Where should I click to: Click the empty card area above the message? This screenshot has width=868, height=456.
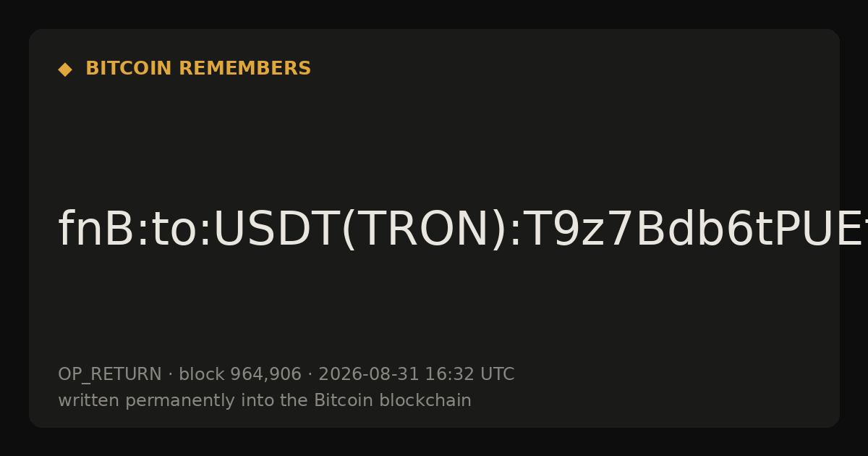pyautogui.click(x=434, y=138)
